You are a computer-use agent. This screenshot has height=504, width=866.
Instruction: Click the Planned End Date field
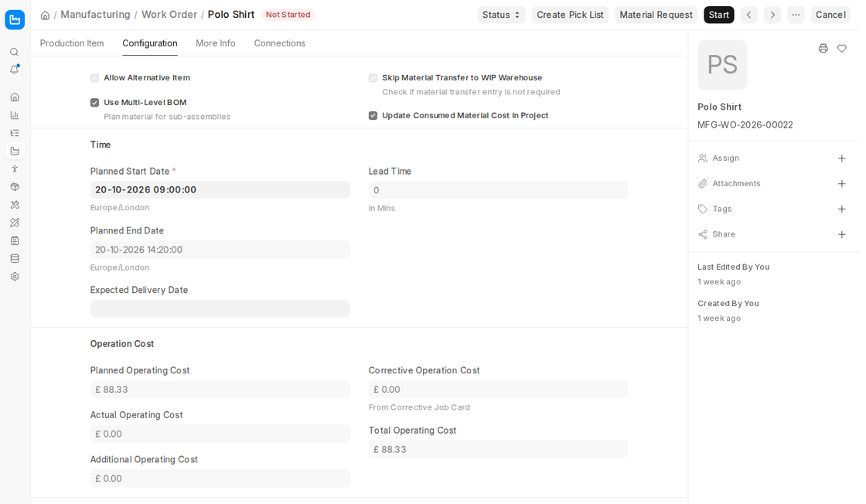coord(220,250)
